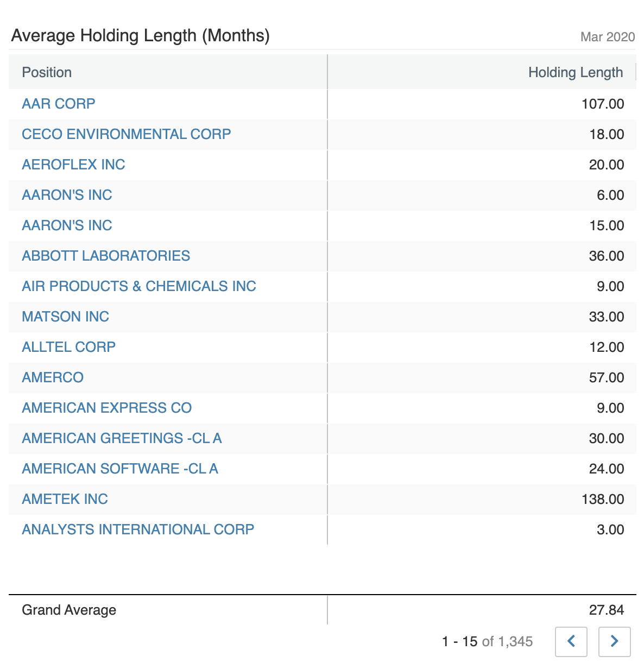
Task: Sort by Holding Length column header
Action: pyautogui.click(x=576, y=72)
